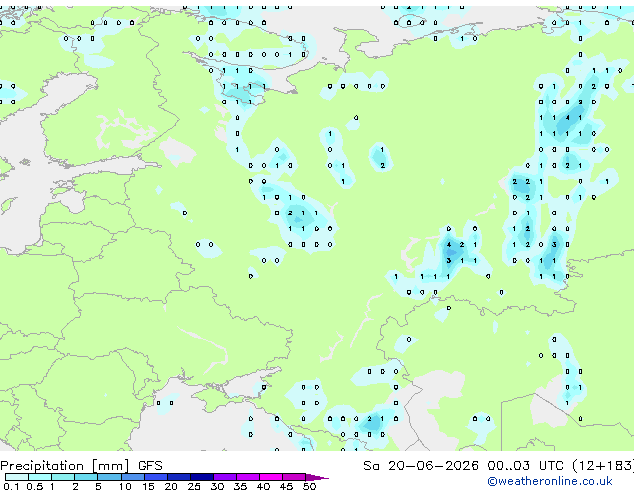Screen dimensions: 634x490
Task: Click the legend swatch between 15 and 20
Action: click(x=156, y=477)
